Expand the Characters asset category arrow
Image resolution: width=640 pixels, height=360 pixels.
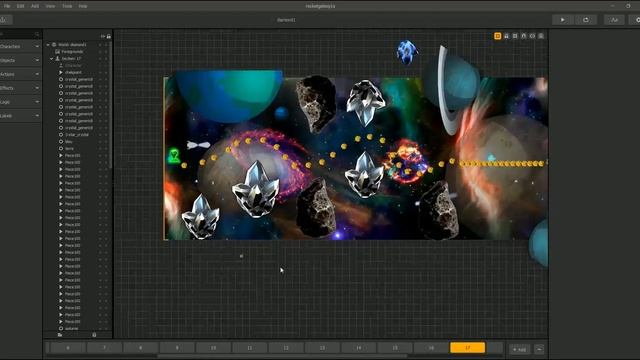coord(37,47)
